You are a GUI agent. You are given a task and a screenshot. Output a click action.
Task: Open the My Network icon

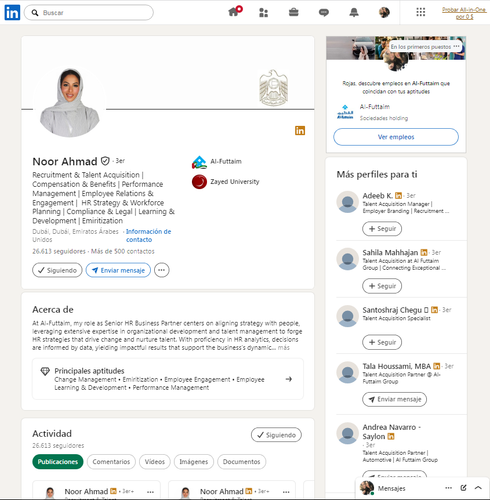click(x=264, y=13)
